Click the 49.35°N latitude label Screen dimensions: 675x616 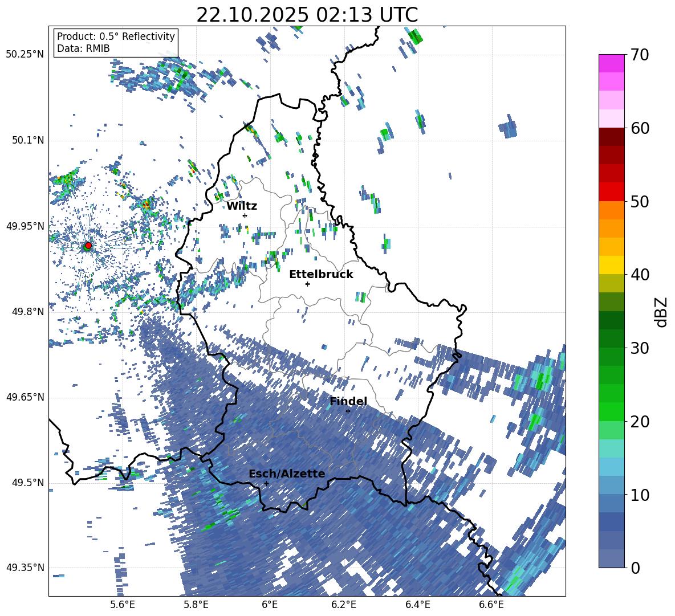(25, 568)
